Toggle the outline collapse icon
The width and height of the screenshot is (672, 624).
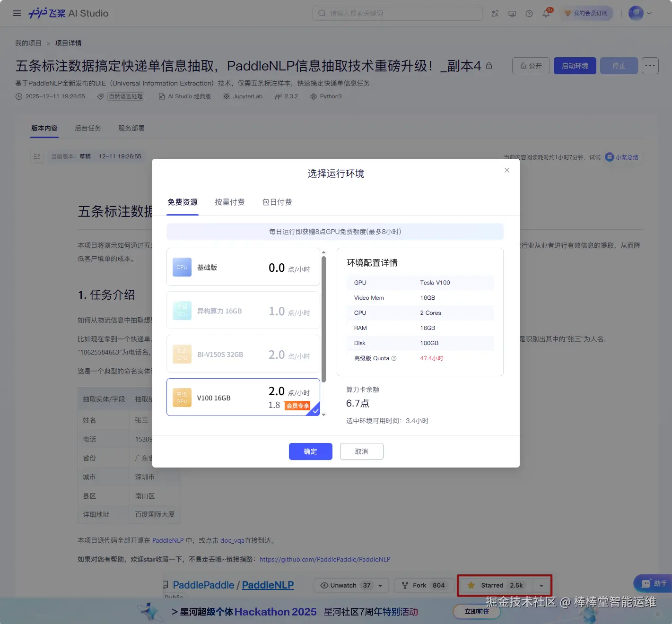click(x=37, y=156)
